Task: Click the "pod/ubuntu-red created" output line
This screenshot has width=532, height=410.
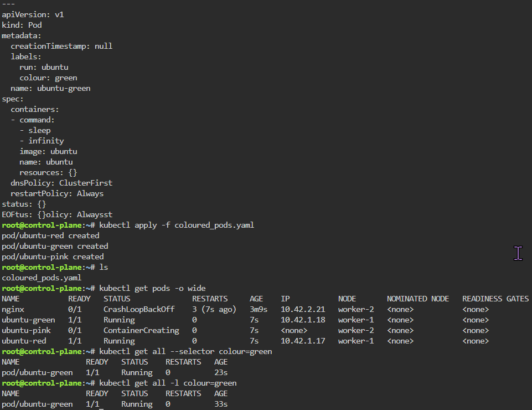Action: pyautogui.click(x=50, y=235)
